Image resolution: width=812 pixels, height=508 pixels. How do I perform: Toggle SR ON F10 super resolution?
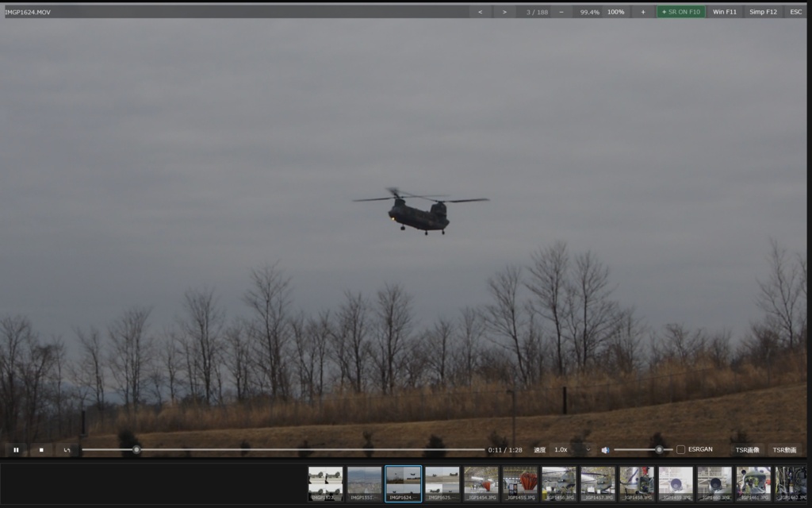pyautogui.click(x=681, y=12)
